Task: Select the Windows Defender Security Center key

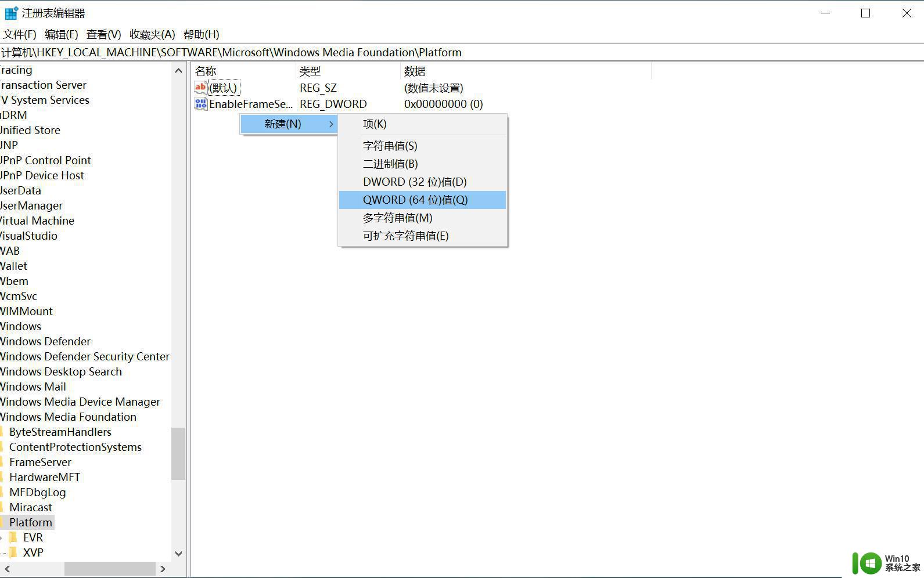Action: [85, 356]
